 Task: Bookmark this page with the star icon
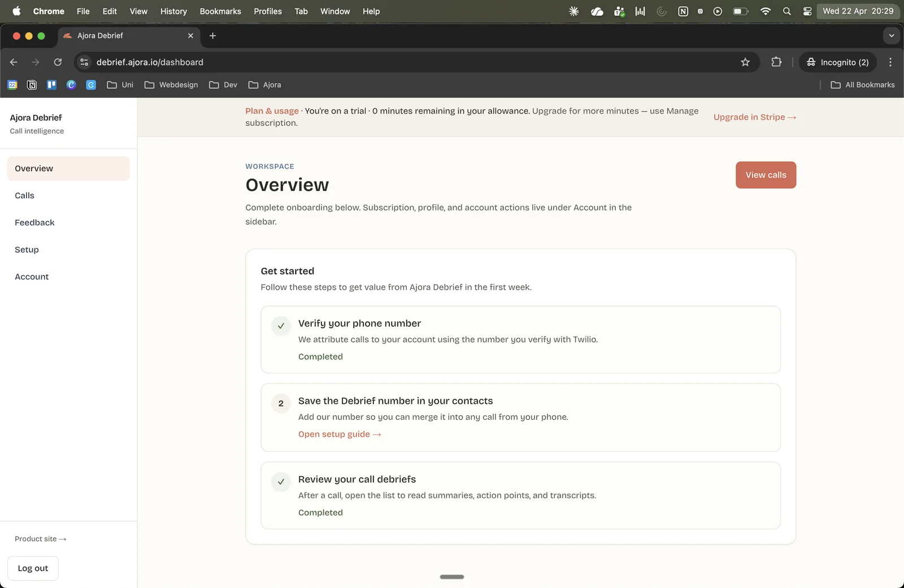point(745,62)
